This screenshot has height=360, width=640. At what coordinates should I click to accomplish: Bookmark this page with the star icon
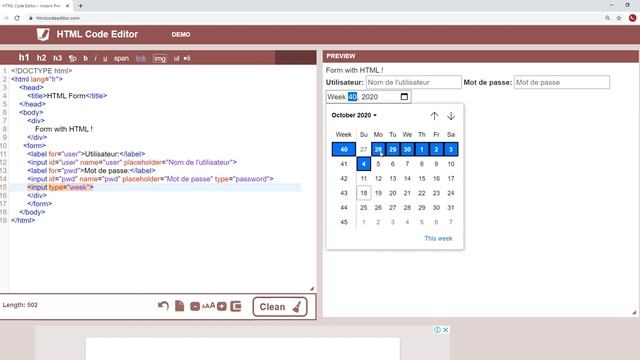pyautogui.click(x=619, y=18)
